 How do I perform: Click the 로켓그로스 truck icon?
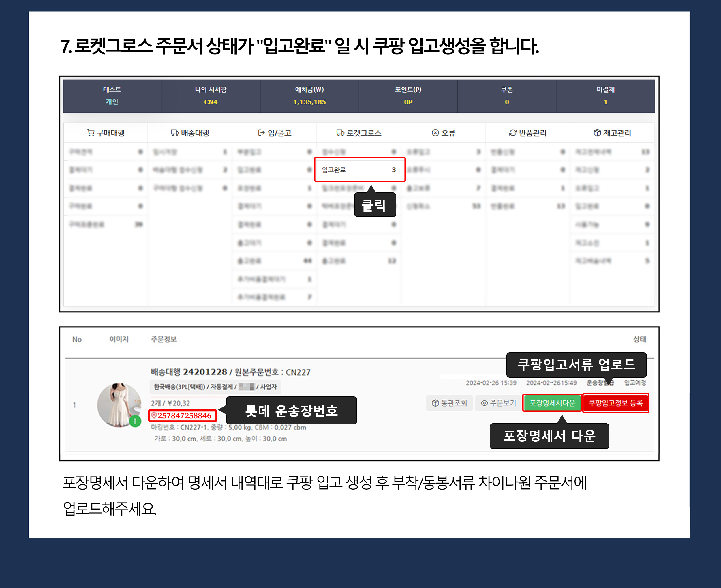[340, 133]
